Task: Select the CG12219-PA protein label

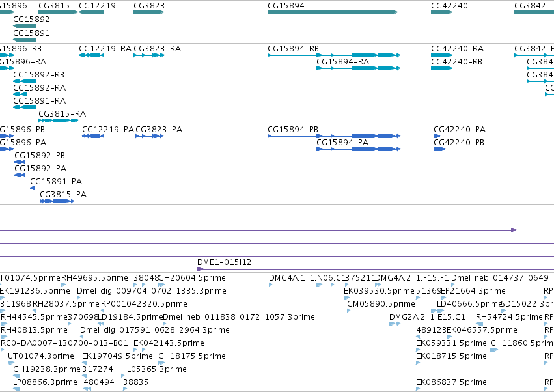Action: [108, 130]
